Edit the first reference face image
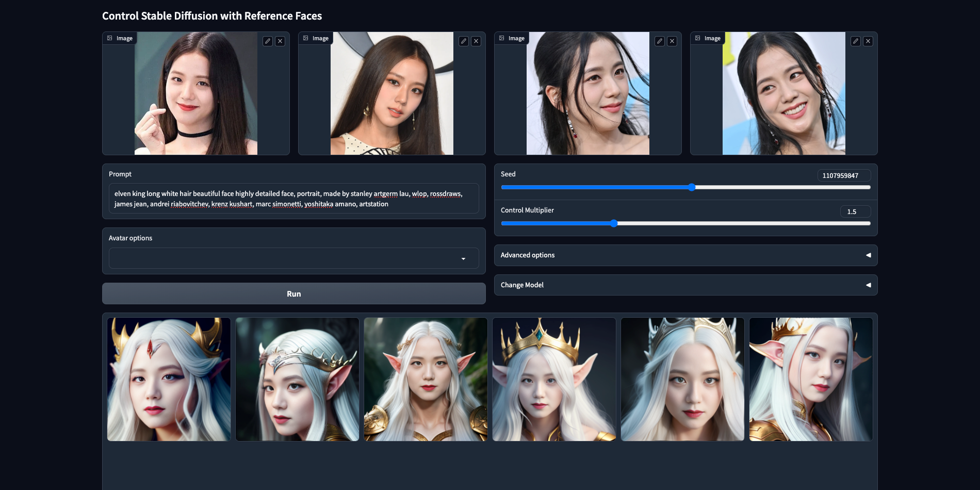The image size is (980, 490). [x=268, y=41]
